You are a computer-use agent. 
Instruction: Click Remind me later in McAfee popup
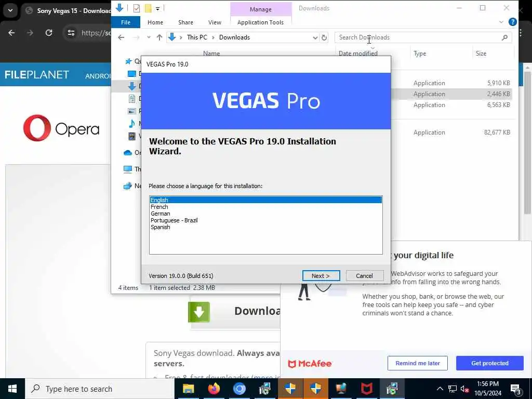pyautogui.click(x=417, y=363)
